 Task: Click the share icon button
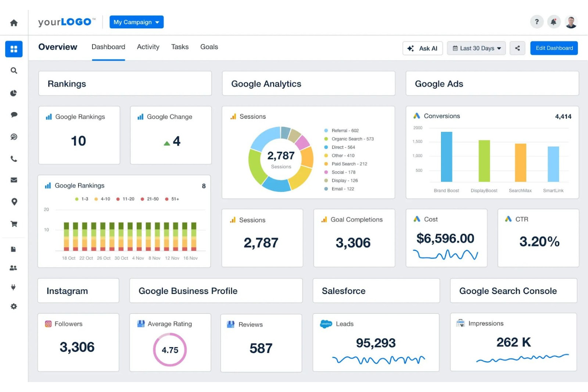coord(517,48)
